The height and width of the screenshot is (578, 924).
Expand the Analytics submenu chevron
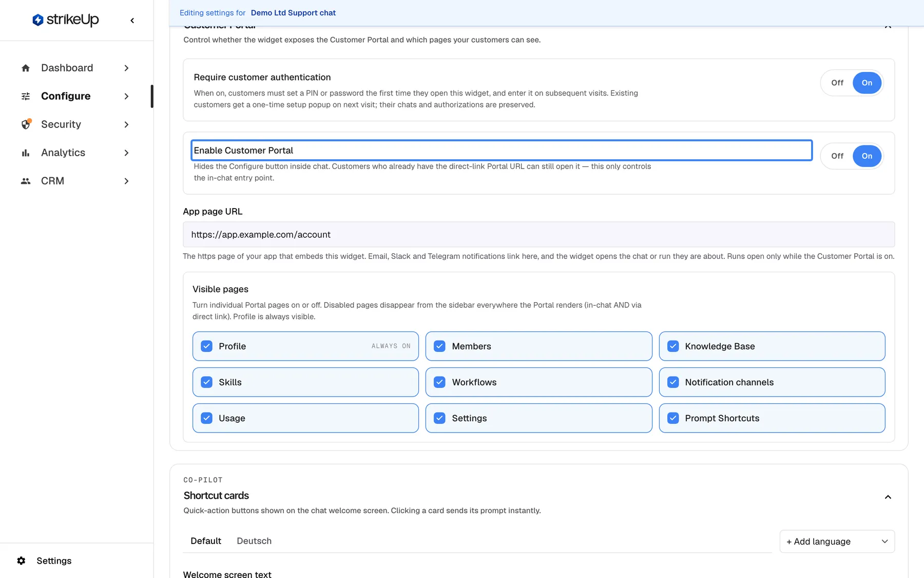click(126, 153)
